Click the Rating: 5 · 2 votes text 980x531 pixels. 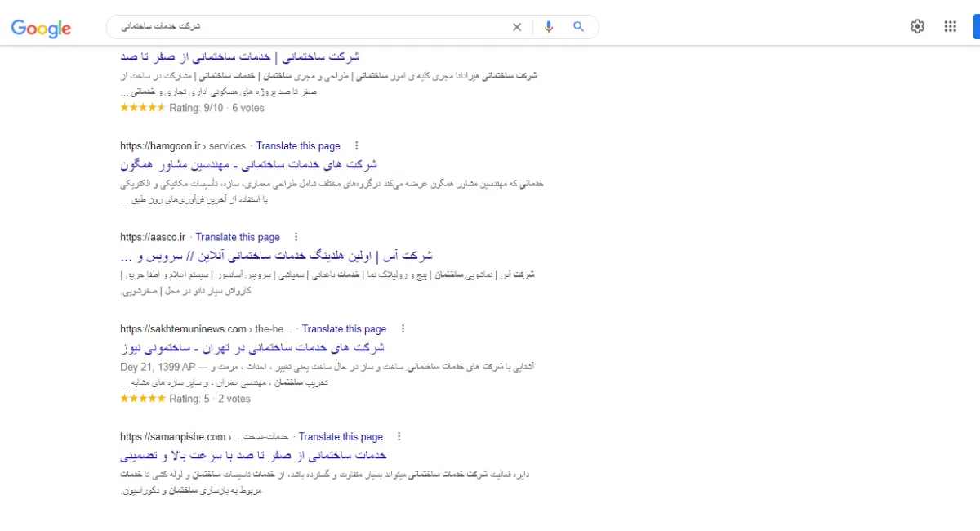[210, 399]
